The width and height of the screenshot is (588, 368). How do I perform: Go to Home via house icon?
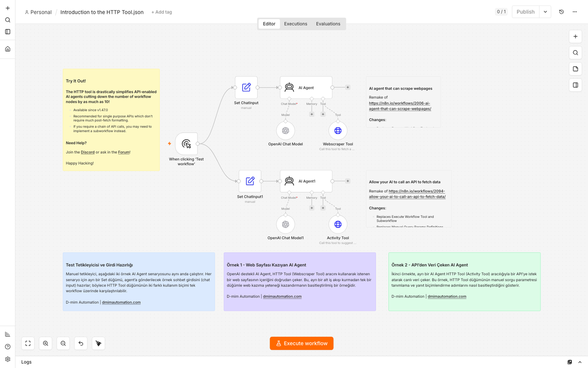pyautogui.click(x=7, y=49)
